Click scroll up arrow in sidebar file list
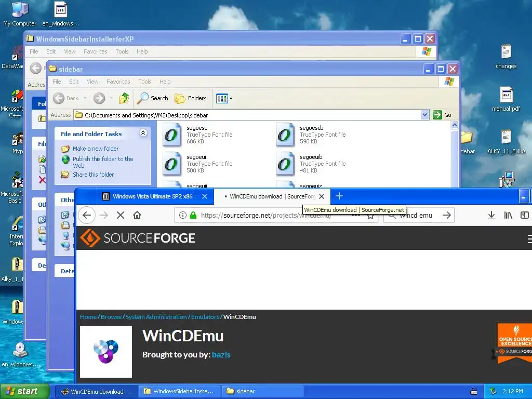This screenshot has width=532, height=399. 455,125
